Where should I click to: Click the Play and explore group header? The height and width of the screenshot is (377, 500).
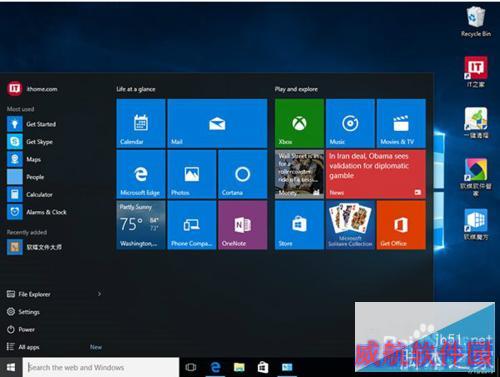pos(296,89)
